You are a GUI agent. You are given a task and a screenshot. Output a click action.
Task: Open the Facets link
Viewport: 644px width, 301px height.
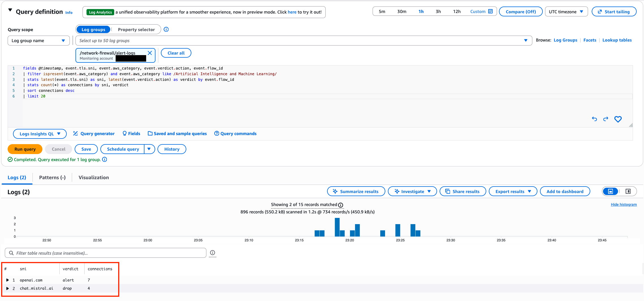[x=590, y=40]
